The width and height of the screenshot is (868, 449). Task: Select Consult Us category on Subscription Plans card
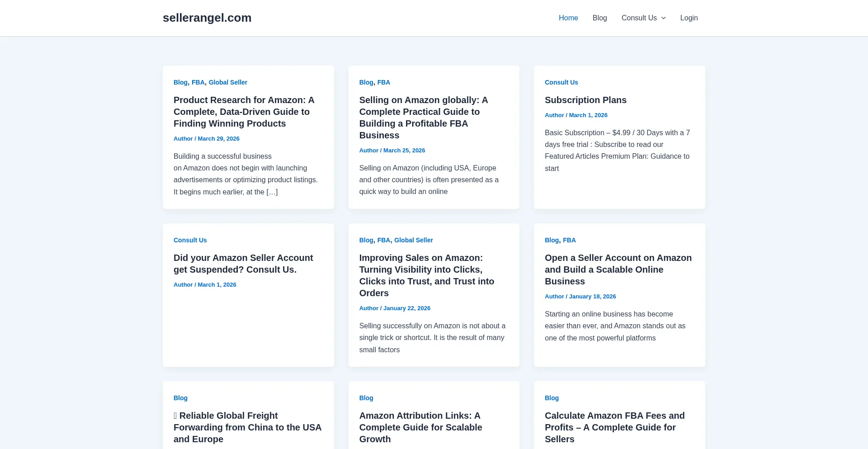[561, 82]
